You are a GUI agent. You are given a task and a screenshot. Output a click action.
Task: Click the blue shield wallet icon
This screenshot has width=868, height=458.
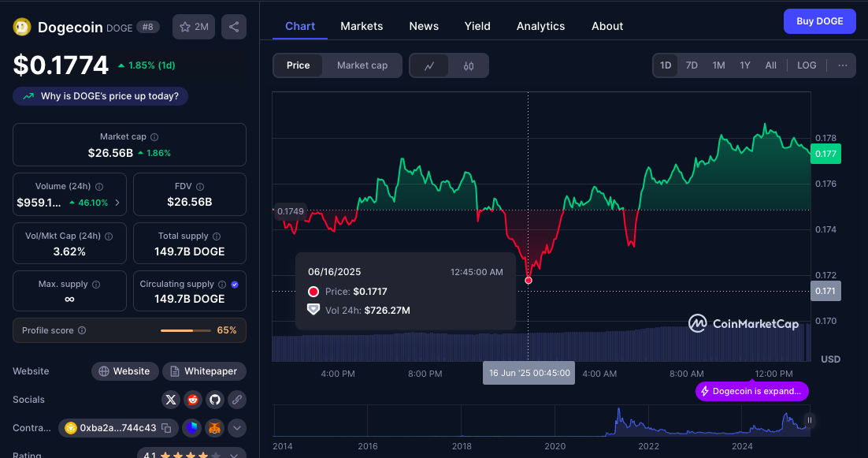click(191, 427)
